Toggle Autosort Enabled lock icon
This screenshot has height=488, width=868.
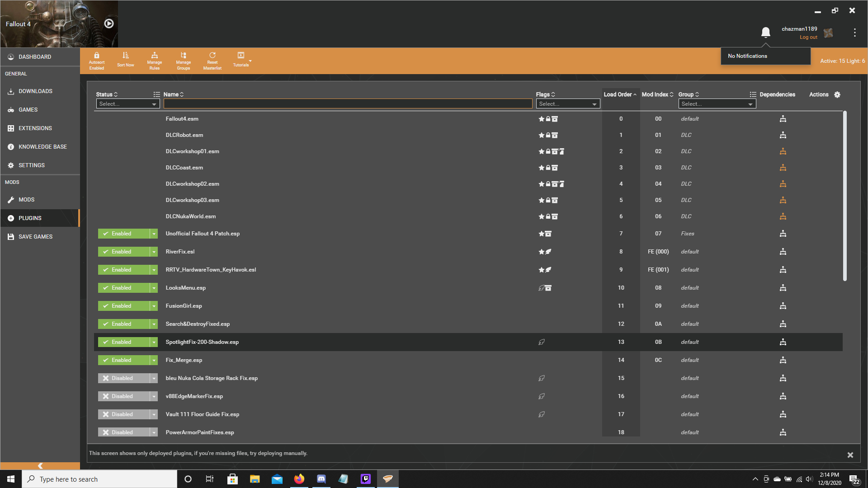pos(96,56)
